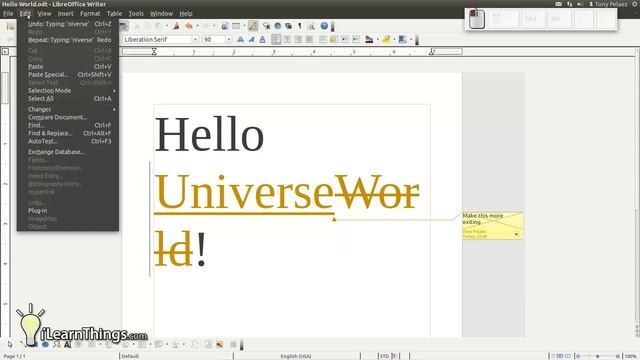
Task: Click 'English (USA)' language in status bar
Action: (296, 356)
